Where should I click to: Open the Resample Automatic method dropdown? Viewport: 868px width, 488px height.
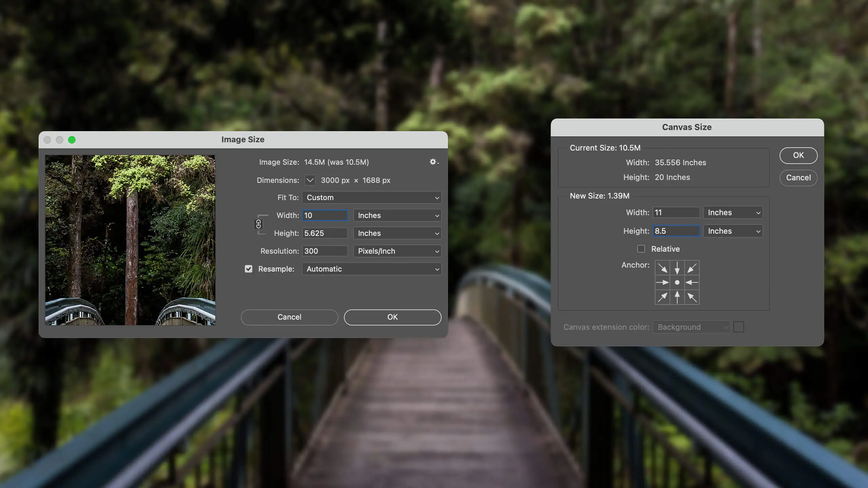pyautogui.click(x=372, y=269)
